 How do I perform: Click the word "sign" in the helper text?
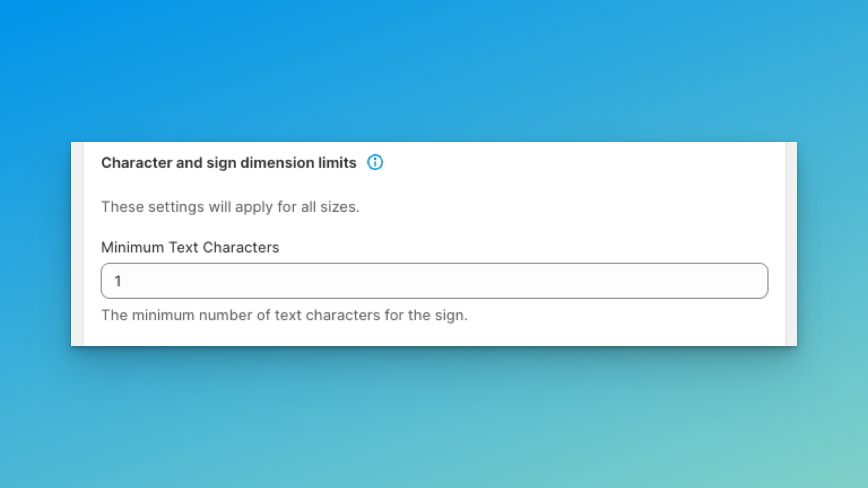[450, 315]
